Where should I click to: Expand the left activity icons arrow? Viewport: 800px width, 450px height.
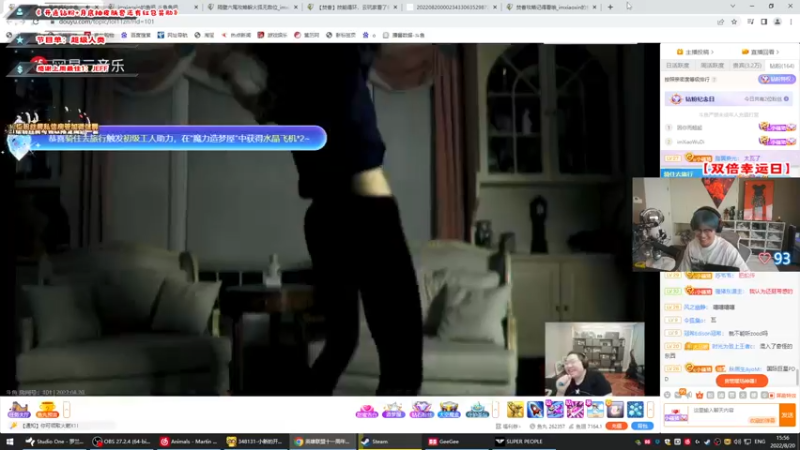[x=66, y=409]
